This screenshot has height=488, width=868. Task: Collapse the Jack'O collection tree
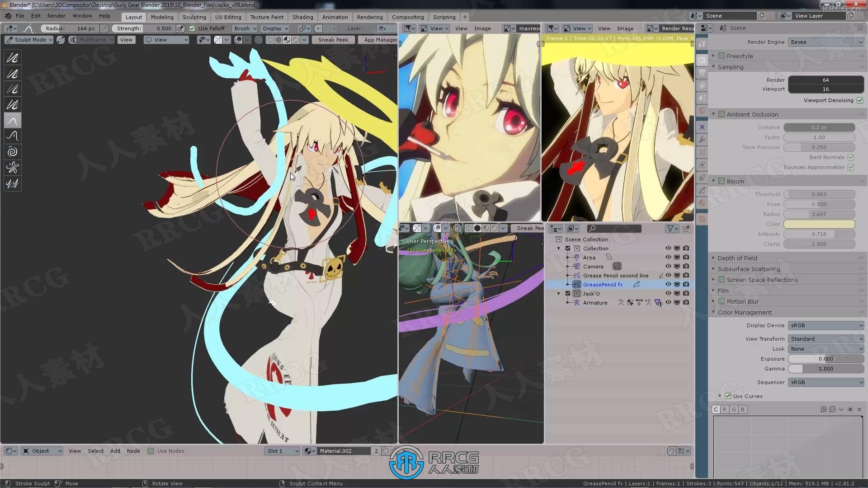(x=559, y=294)
